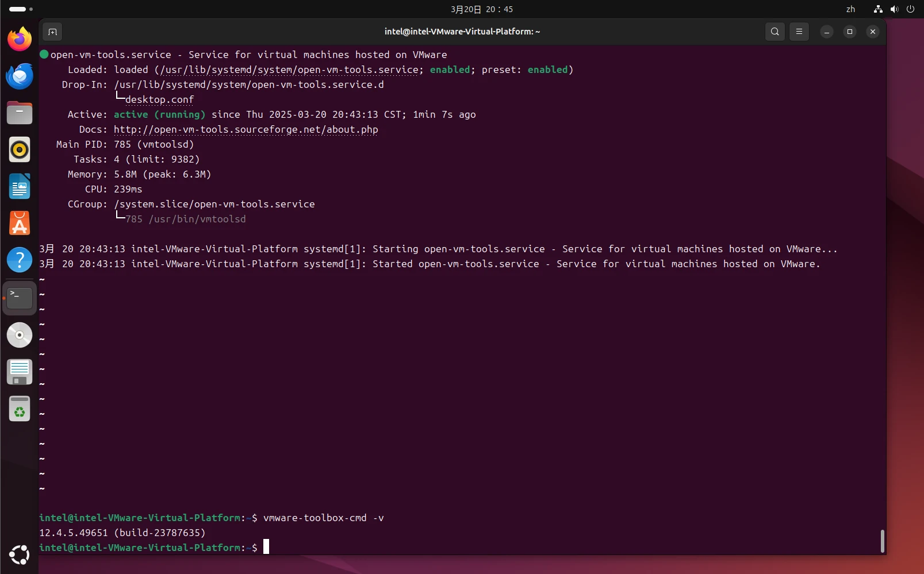Image resolution: width=924 pixels, height=574 pixels.
Task: Click the network status icon
Action: pyautogui.click(x=878, y=9)
